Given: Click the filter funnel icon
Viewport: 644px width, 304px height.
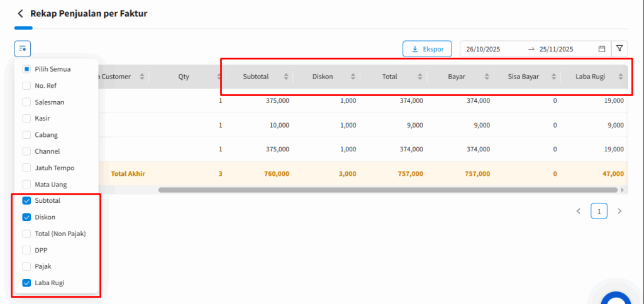Looking at the screenshot, I should (619, 48).
